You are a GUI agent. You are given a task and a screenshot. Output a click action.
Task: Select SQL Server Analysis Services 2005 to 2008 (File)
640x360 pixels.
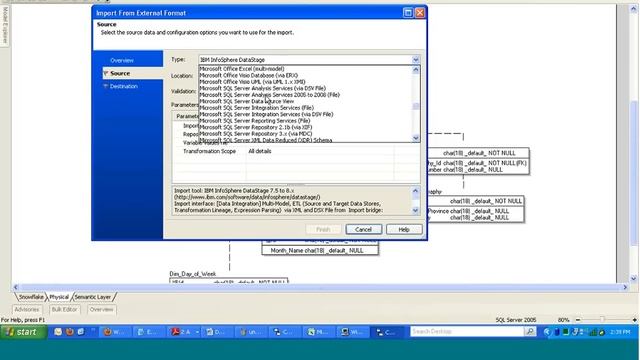pos(269,95)
